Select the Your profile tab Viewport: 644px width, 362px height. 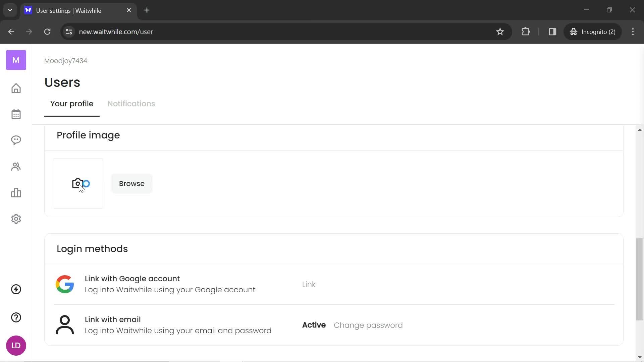[x=72, y=104]
